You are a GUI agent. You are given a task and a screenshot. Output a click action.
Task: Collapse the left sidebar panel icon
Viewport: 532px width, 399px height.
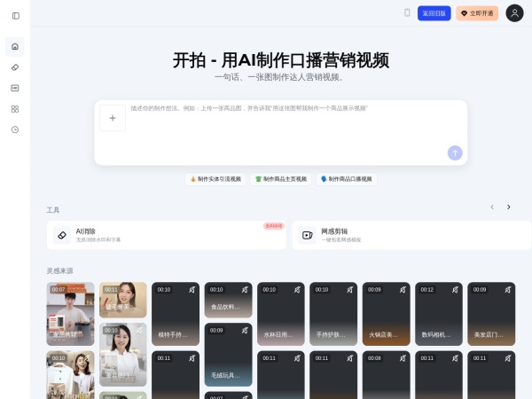click(16, 16)
